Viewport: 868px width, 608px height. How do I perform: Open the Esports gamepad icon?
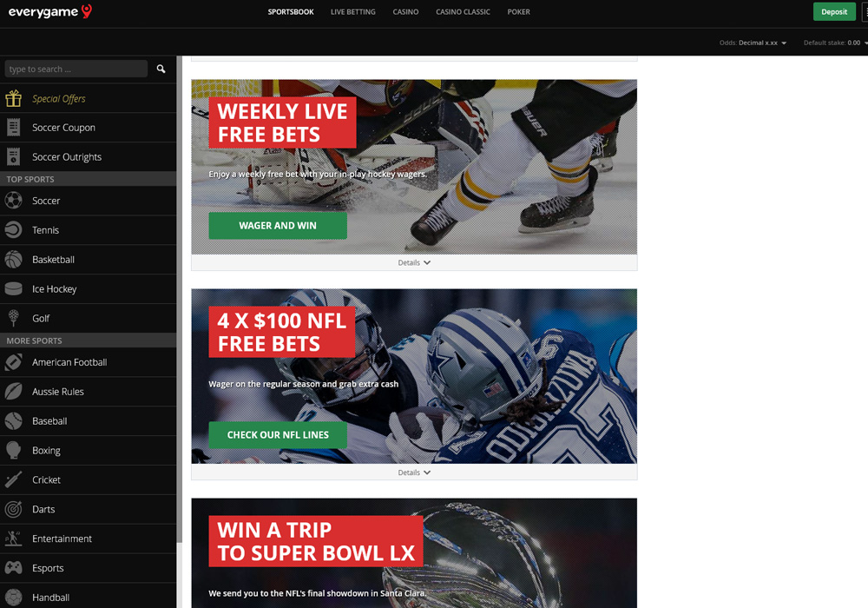click(13, 567)
